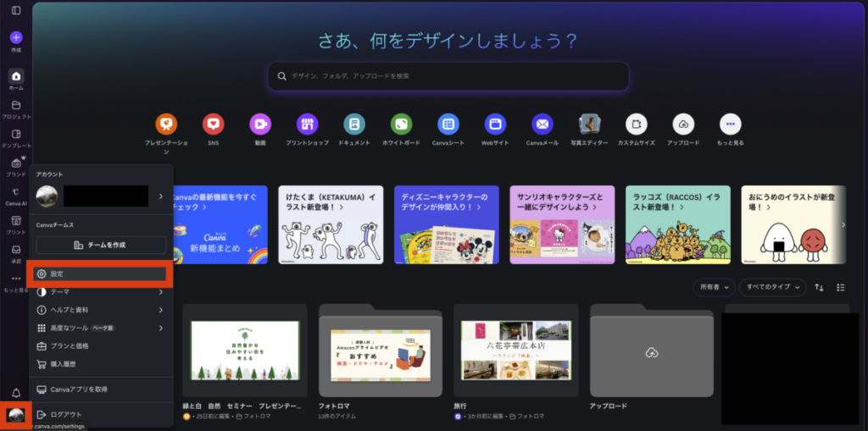
Task: Open green and white seminar presentation thumbnail
Action: 245,351
